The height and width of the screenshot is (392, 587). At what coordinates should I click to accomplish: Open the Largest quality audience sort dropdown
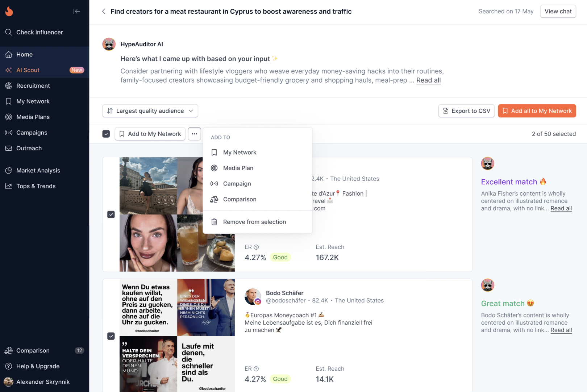150,111
